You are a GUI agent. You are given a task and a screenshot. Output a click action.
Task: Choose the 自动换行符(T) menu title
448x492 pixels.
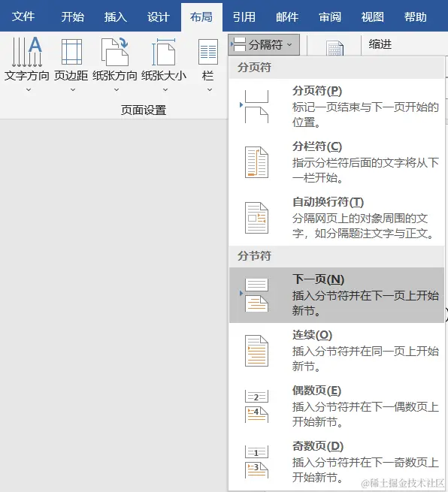pos(328,202)
